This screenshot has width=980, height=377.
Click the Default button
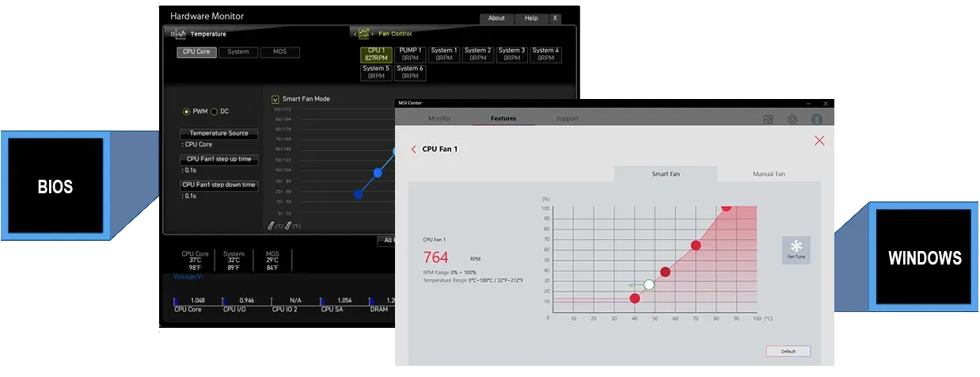(x=788, y=351)
